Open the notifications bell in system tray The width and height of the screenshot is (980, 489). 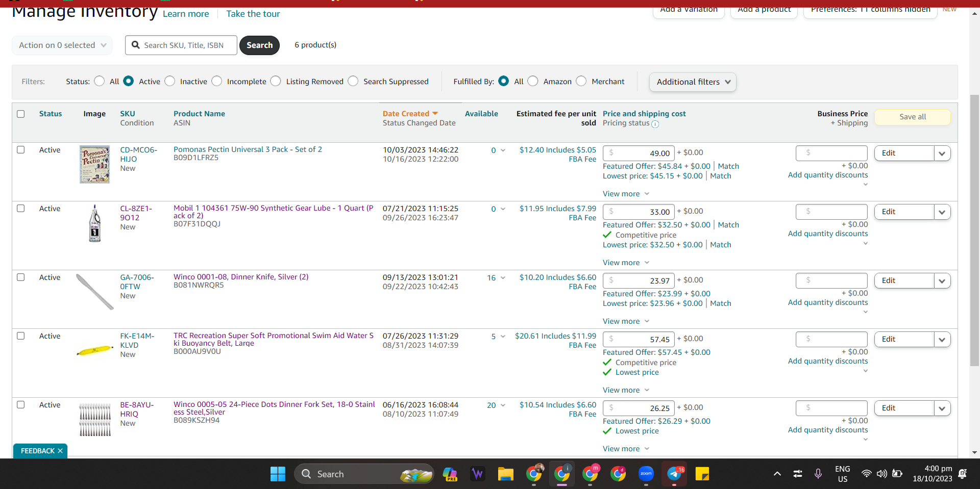click(963, 474)
